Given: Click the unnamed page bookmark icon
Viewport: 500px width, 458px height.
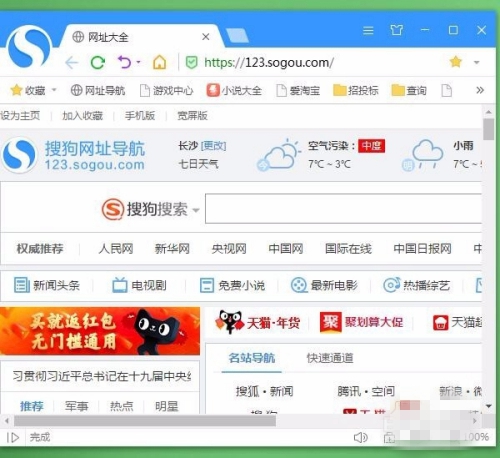Looking at the screenshot, I should pyautogui.click(x=446, y=90).
